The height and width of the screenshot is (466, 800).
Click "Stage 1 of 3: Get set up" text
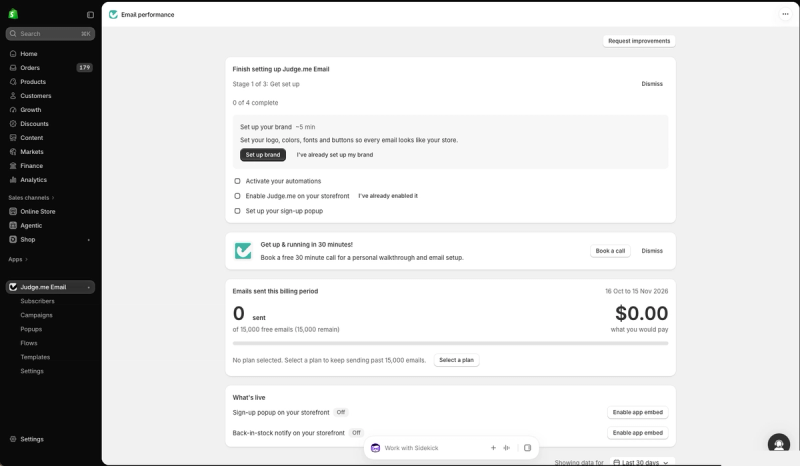[x=266, y=84]
